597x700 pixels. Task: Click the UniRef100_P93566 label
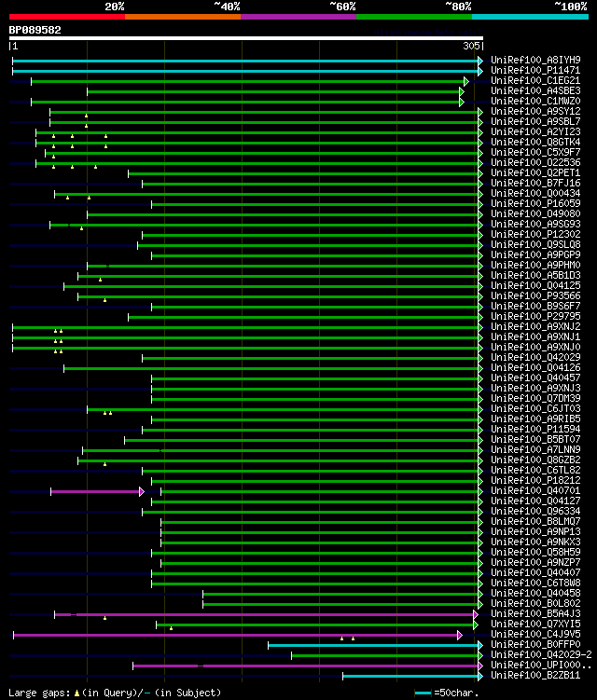pyautogui.click(x=535, y=296)
